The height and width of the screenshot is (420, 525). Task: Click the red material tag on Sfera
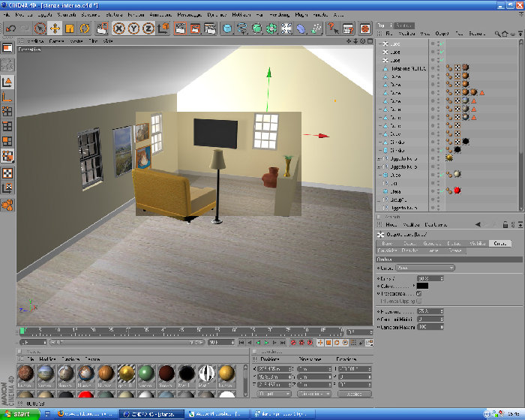(457, 190)
